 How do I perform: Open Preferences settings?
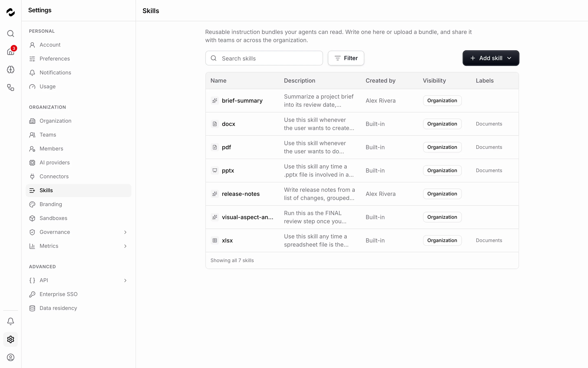click(78, 59)
